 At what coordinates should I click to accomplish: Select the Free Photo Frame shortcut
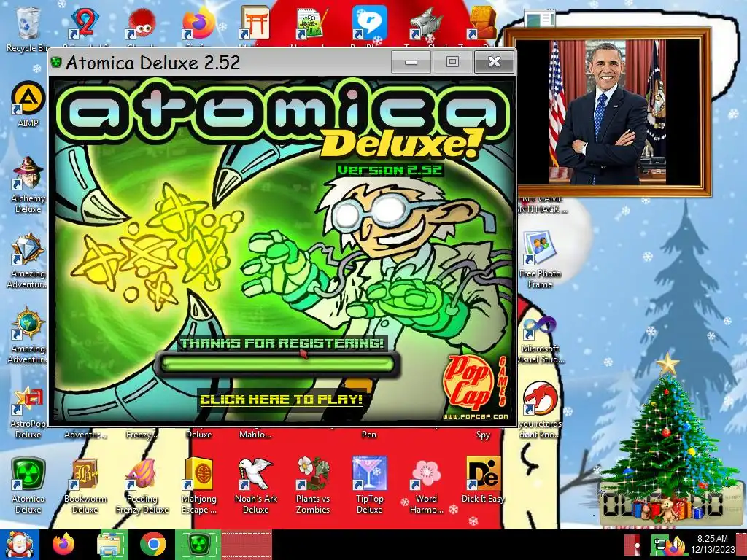540,260
